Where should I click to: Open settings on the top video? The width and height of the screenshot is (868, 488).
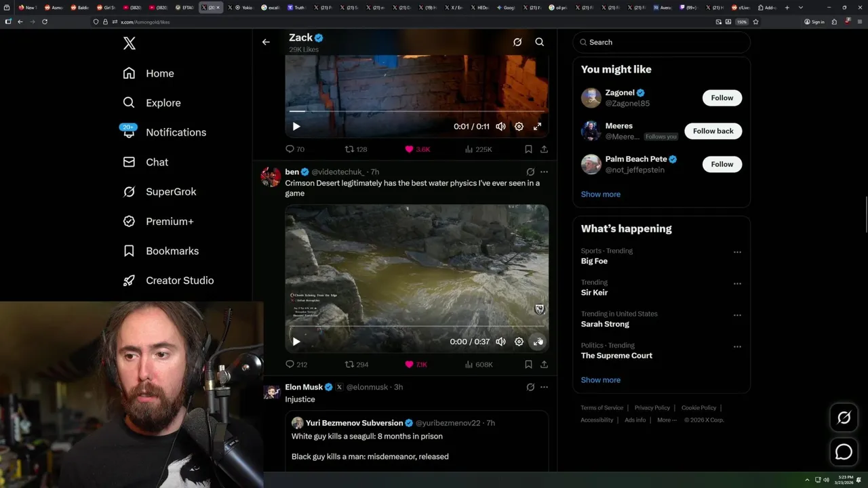pos(519,127)
